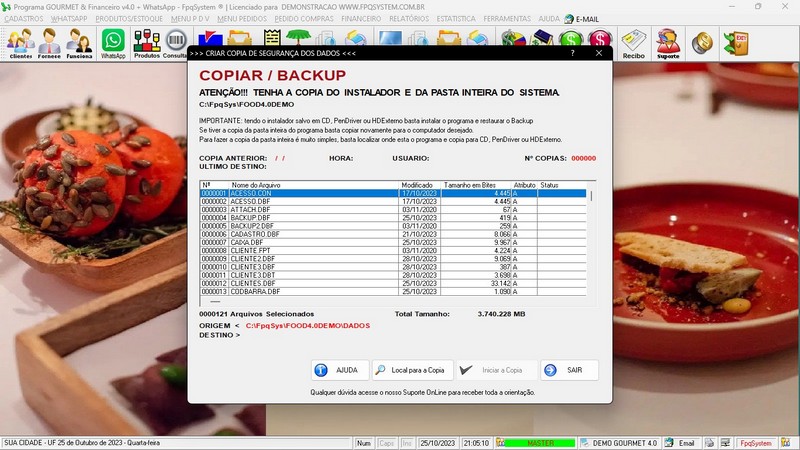
Task: Open the Consulta barcode icon
Action: tap(176, 43)
